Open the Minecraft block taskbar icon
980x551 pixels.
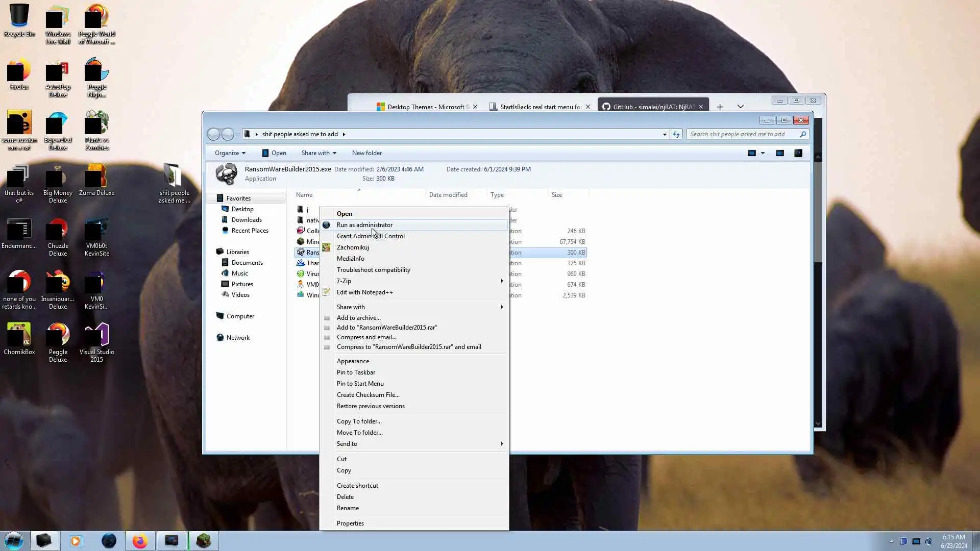pyautogui.click(x=204, y=541)
